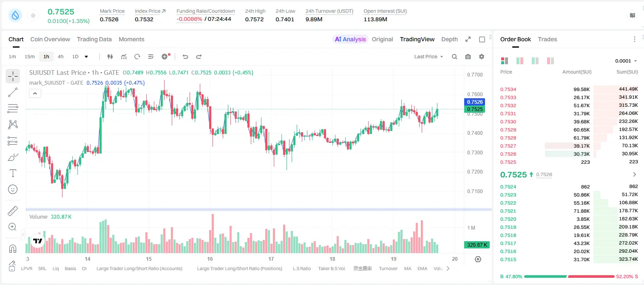
Task: Toggle the chart layout square box
Action: coord(482,39)
